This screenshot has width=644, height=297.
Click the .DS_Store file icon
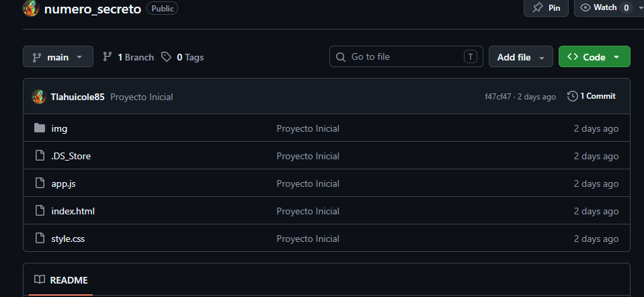(40, 156)
